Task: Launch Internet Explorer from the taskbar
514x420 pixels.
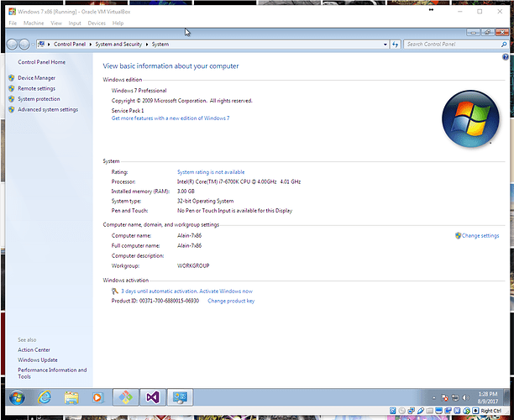Action: tap(45, 397)
